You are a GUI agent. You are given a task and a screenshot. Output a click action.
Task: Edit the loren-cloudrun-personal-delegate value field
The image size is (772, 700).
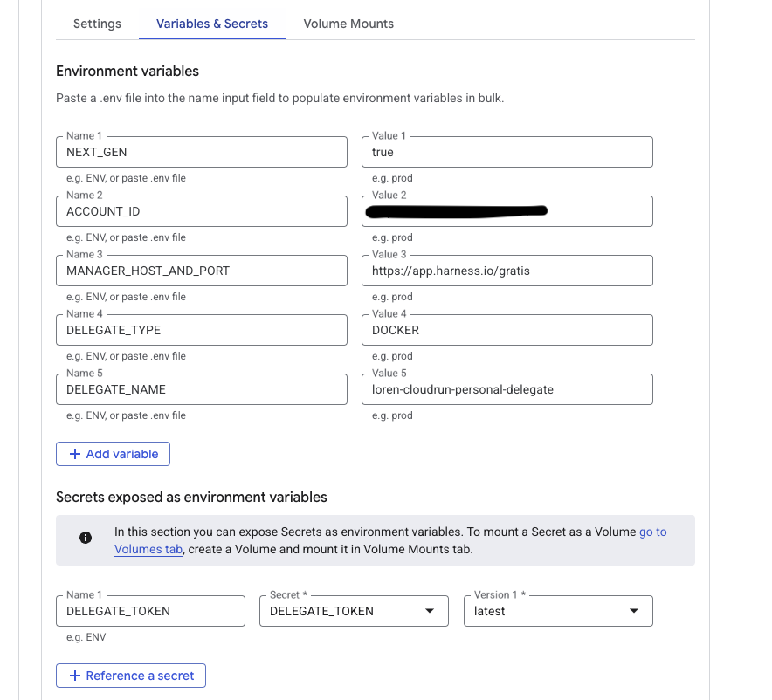[507, 389]
